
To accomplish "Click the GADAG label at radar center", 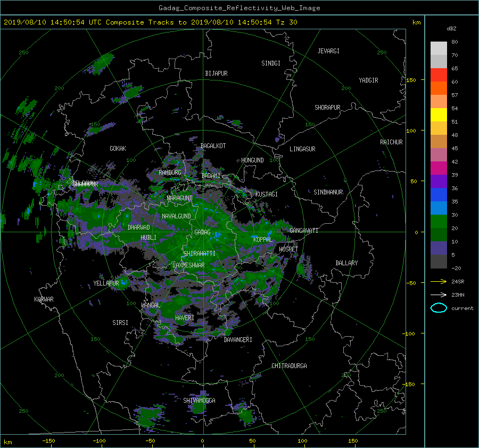I will (x=202, y=232).
